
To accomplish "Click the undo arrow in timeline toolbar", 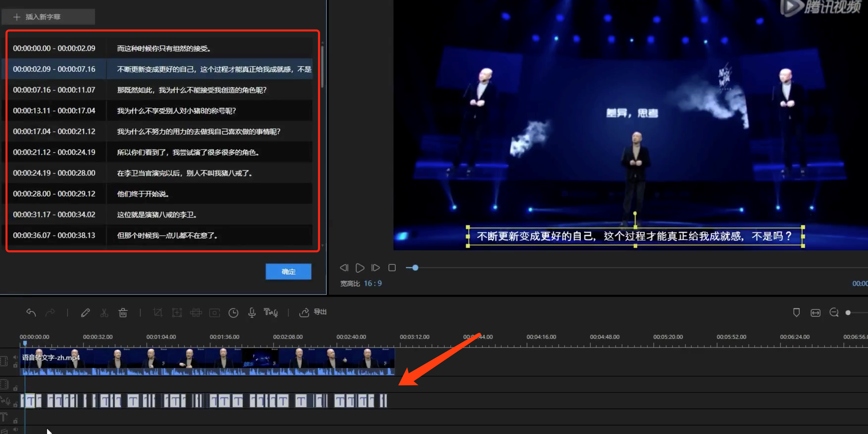I will [31, 312].
